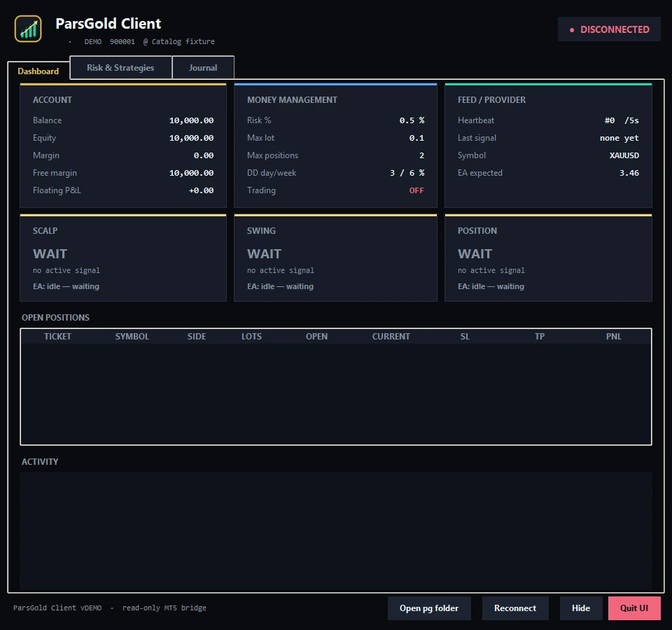Click the Hide button
672x630 pixels.
[x=581, y=608]
